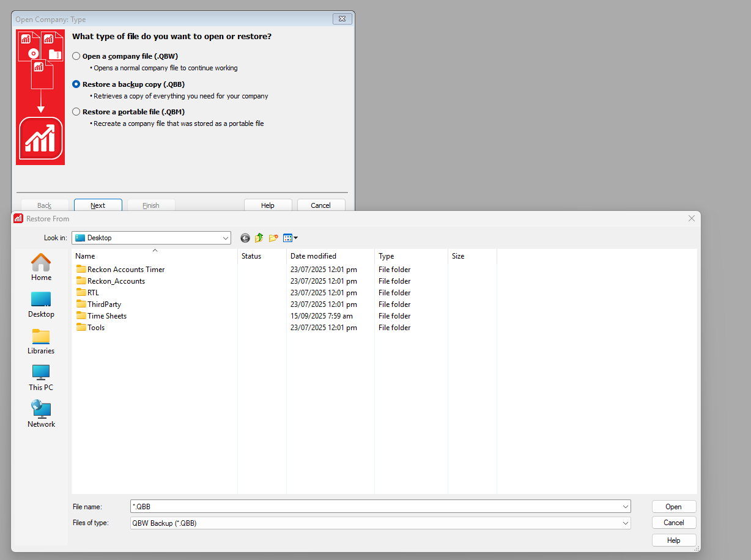Open the Reckon_Accounts folder
Image resolution: width=751 pixels, height=560 pixels.
(x=116, y=281)
